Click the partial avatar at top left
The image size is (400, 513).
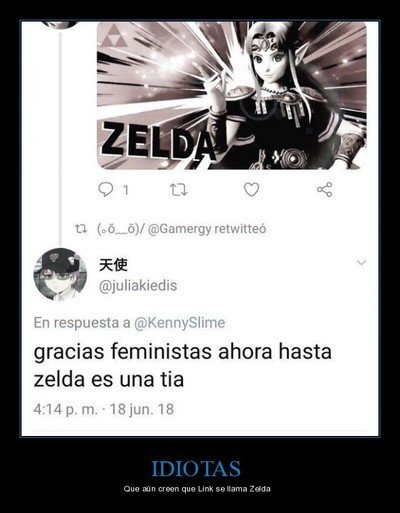pyautogui.click(x=60, y=25)
